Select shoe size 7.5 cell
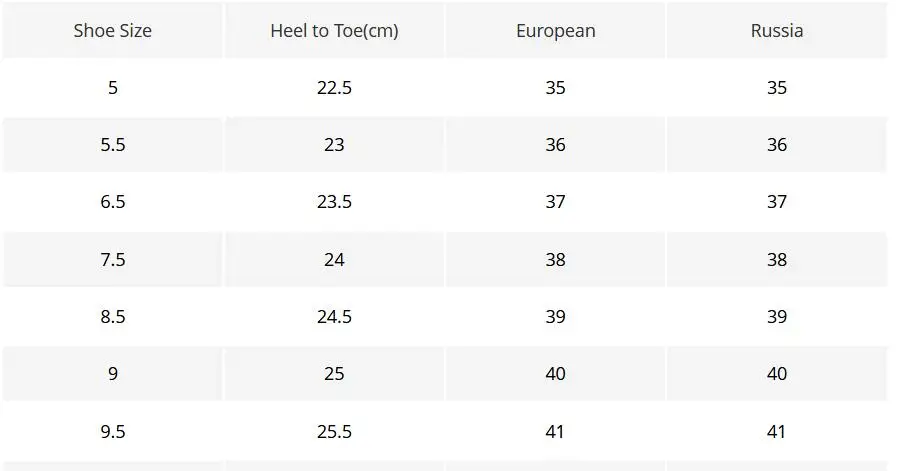The image size is (900, 471). coord(113,260)
